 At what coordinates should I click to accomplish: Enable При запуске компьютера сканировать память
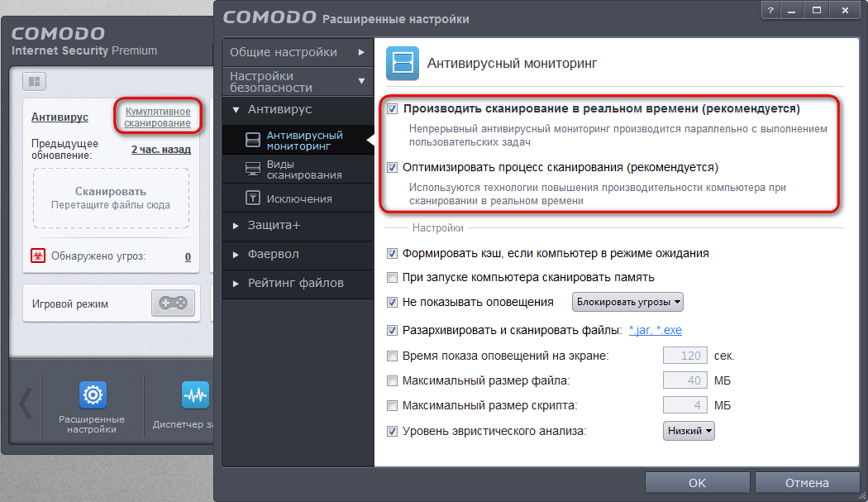(392, 277)
